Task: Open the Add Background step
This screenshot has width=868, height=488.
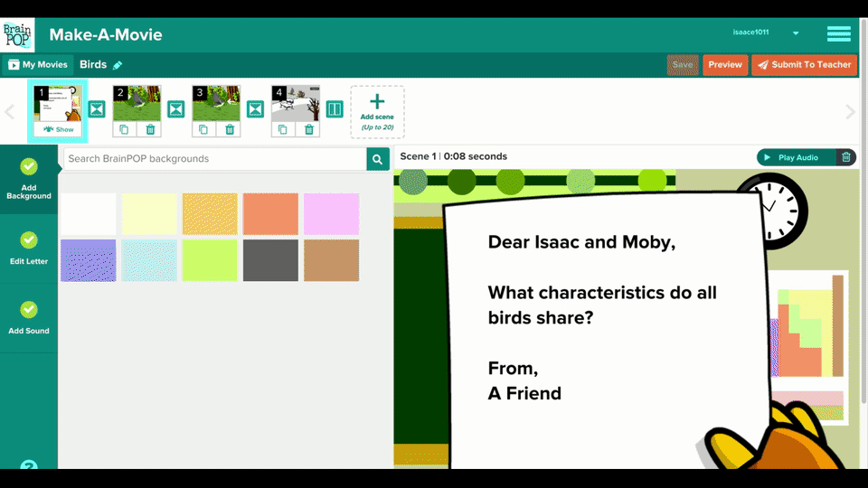Action: (x=29, y=179)
